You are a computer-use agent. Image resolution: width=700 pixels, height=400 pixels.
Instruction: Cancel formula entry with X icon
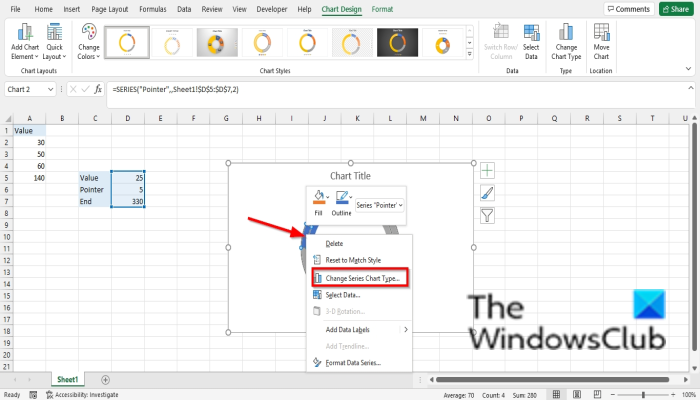(x=73, y=89)
